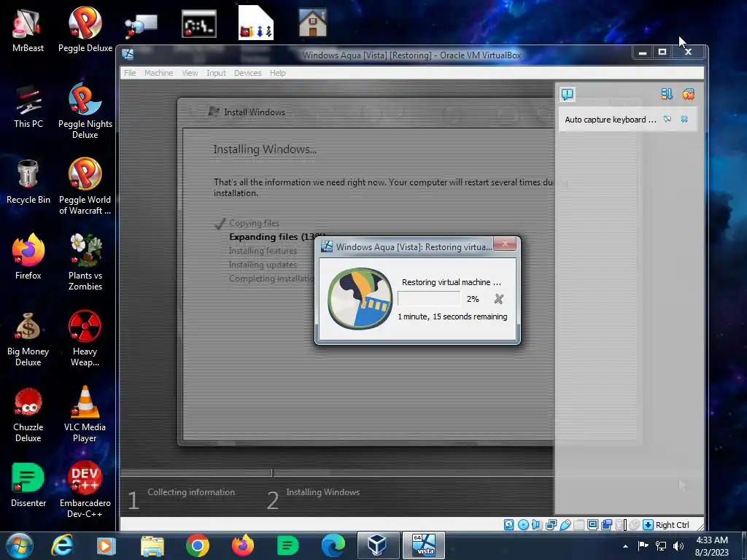Select the Firefox desktop shortcut
This screenshot has width=747, height=560.
pos(28,257)
